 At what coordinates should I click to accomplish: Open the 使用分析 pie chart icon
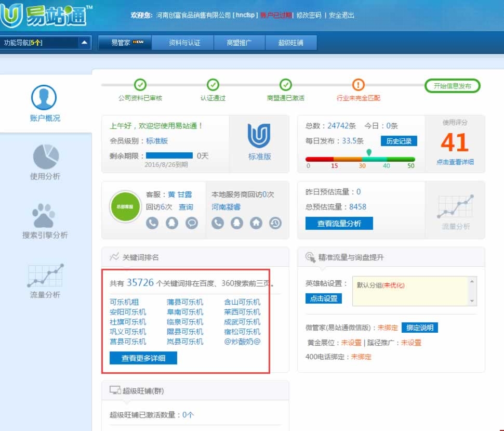[45, 157]
